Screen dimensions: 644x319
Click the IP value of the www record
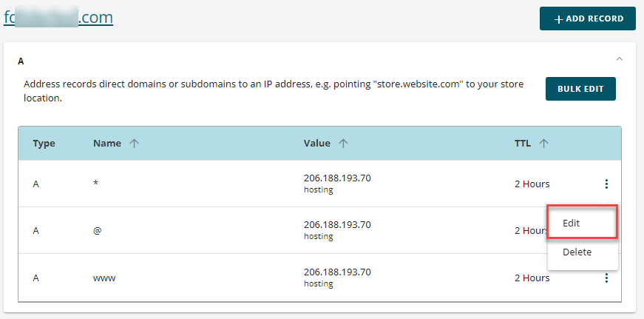337,272
